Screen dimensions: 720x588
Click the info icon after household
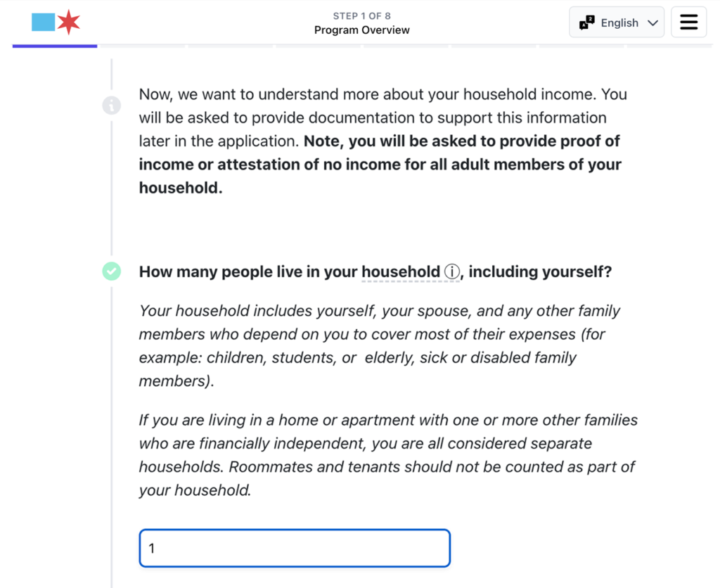(452, 271)
